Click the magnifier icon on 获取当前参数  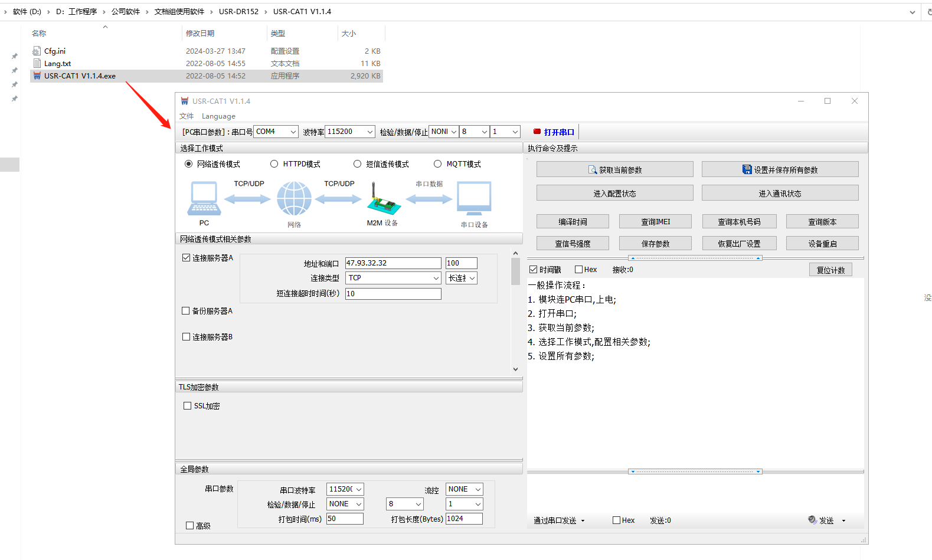(x=592, y=170)
